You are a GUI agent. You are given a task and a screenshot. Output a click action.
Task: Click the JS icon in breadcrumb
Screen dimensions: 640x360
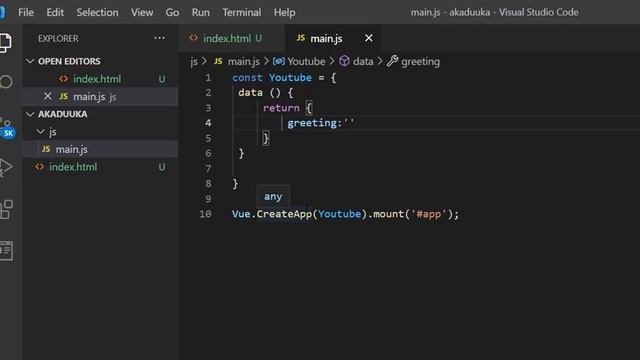pyautogui.click(x=218, y=61)
